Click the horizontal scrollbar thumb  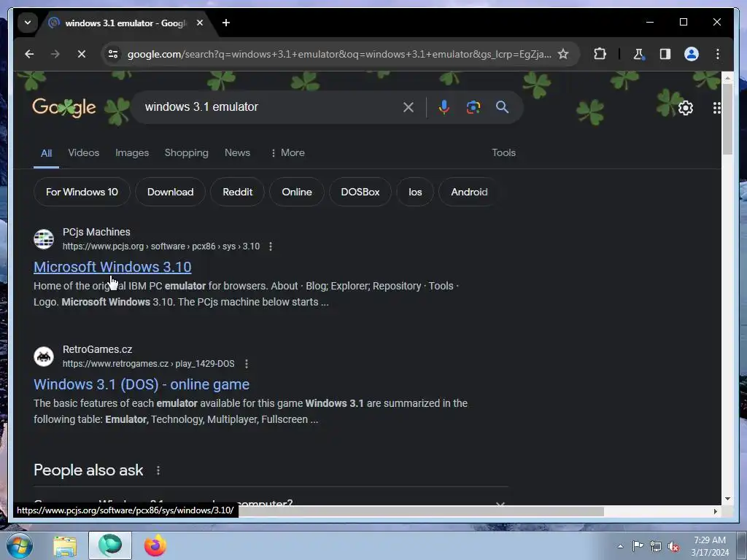[x=421, y=511]
